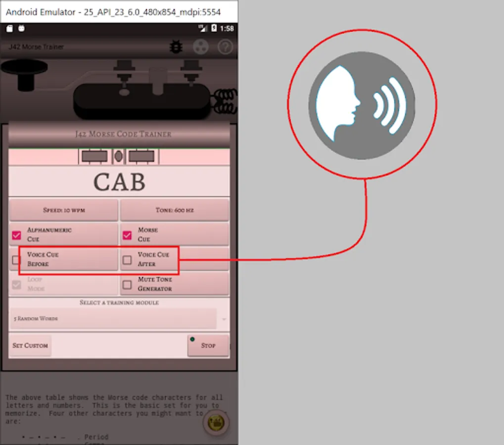This screenshot has width=504, height=445.
Task: Open the 5 Random Words module dropdown
Action: [119, 318]
